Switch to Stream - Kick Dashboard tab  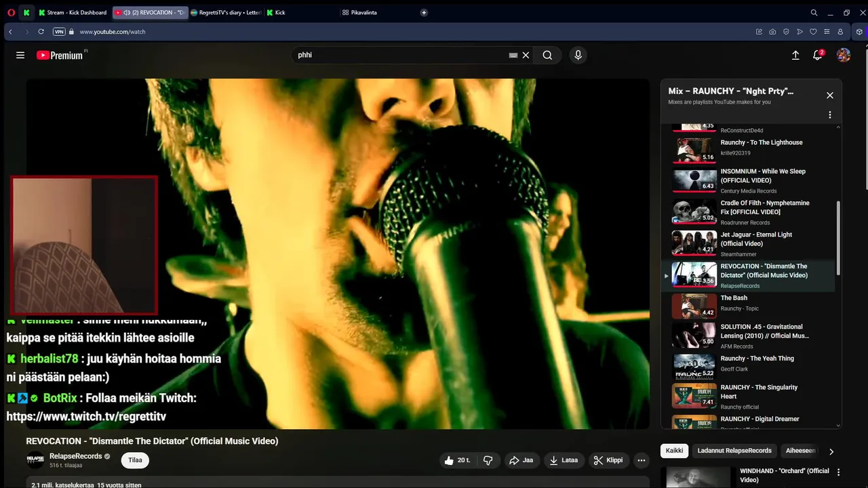coord(73,12)
